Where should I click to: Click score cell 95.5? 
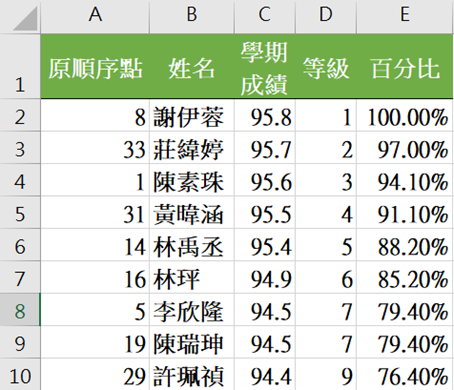tap(265, 212)
